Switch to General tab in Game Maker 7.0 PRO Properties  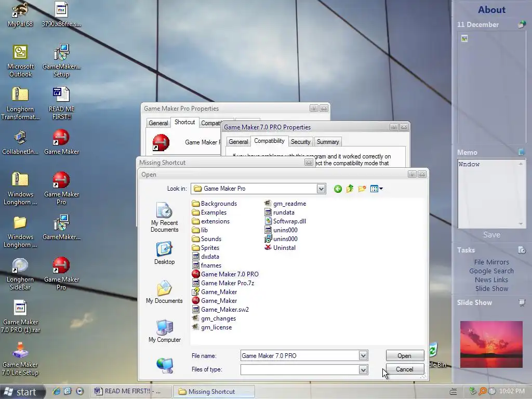pyautogui.click(x=238, y=142)
